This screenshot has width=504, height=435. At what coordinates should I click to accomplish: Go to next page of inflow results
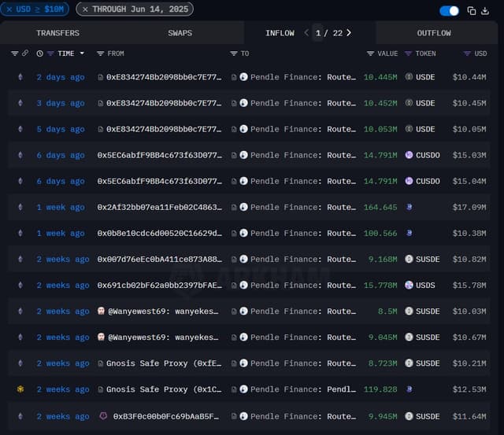(x=349, y=33)
